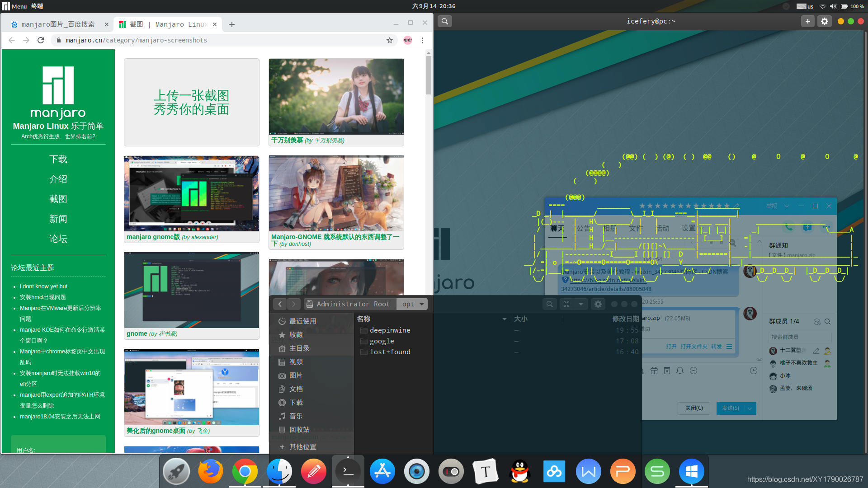Open the Menu in top panel

point(15,6)
